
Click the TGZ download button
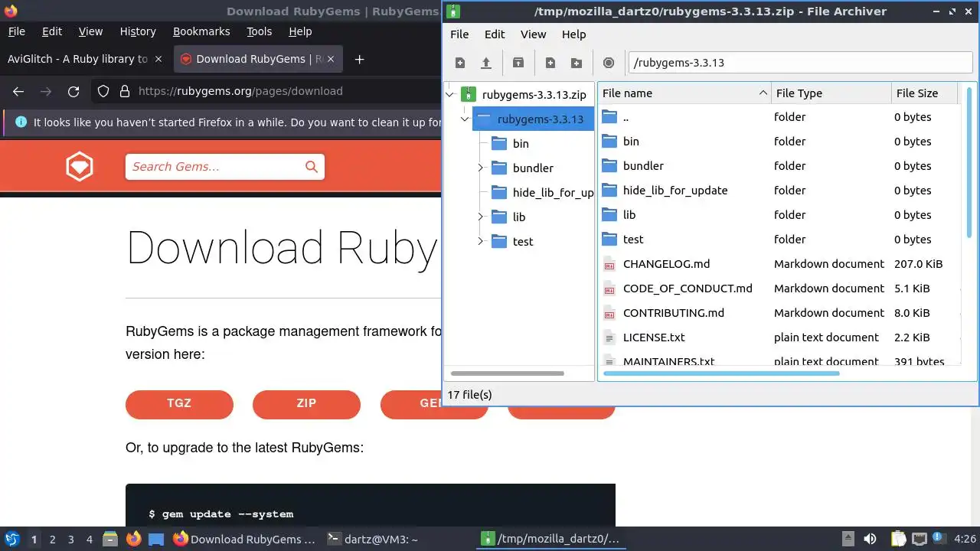point(179,404)
